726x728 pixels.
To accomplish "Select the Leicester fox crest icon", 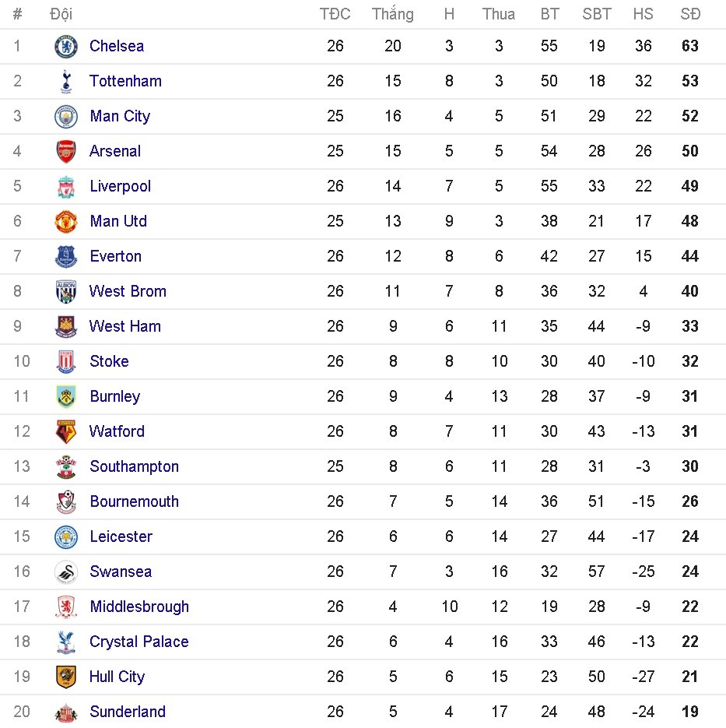I will pos(66,536).
